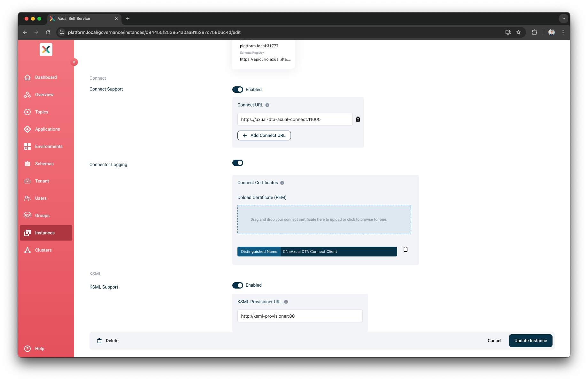Delete the Connect URL entry with trash icon
588x381 pixels.
(358, 119)
